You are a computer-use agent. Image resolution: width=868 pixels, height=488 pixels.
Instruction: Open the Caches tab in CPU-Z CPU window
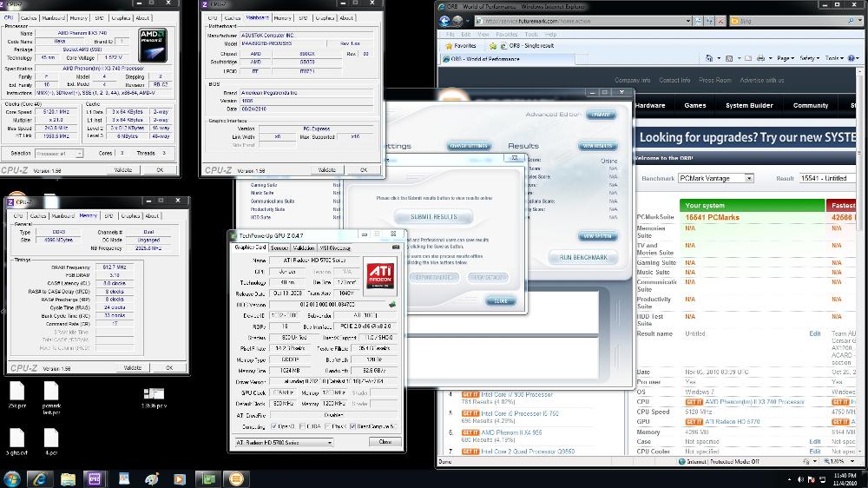pyautogui.click(x=29, y=17)
